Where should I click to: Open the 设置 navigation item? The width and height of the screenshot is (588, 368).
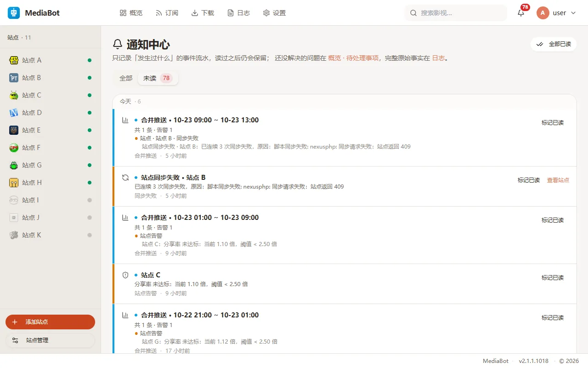click(274, 13)
